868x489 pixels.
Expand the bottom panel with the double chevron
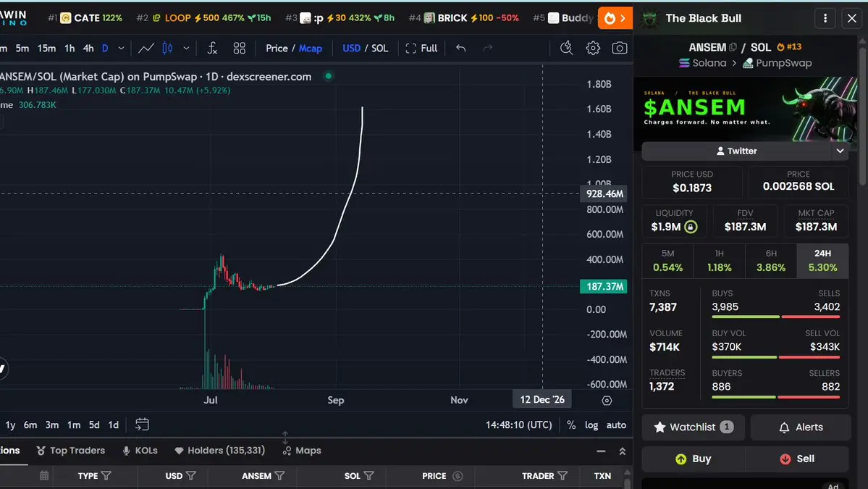coord(622,451)
